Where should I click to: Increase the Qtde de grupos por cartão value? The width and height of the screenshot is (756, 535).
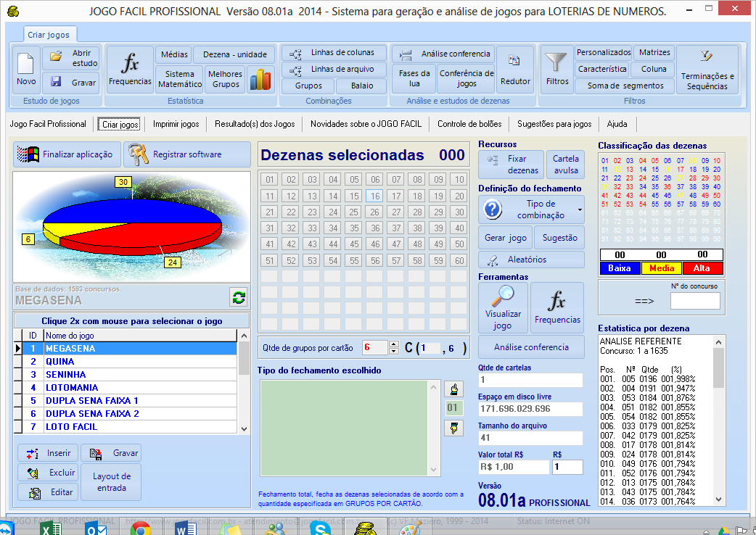(394, 344)
